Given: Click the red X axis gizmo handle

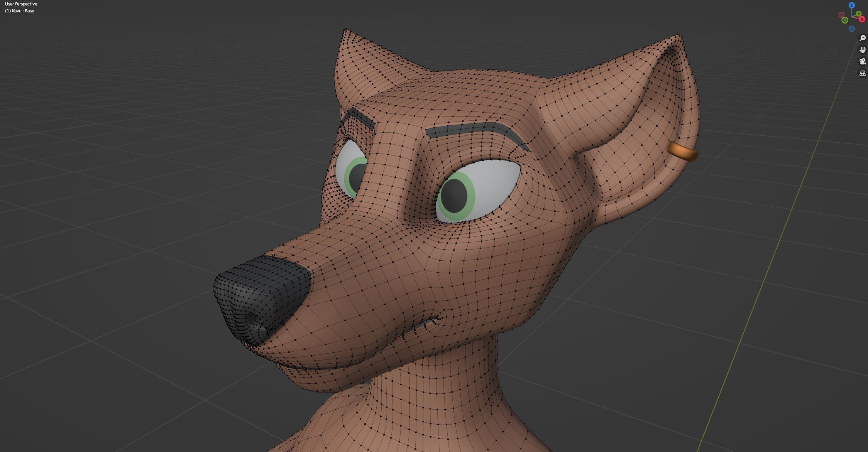Looking at the screenshot, I should (862, 19).
